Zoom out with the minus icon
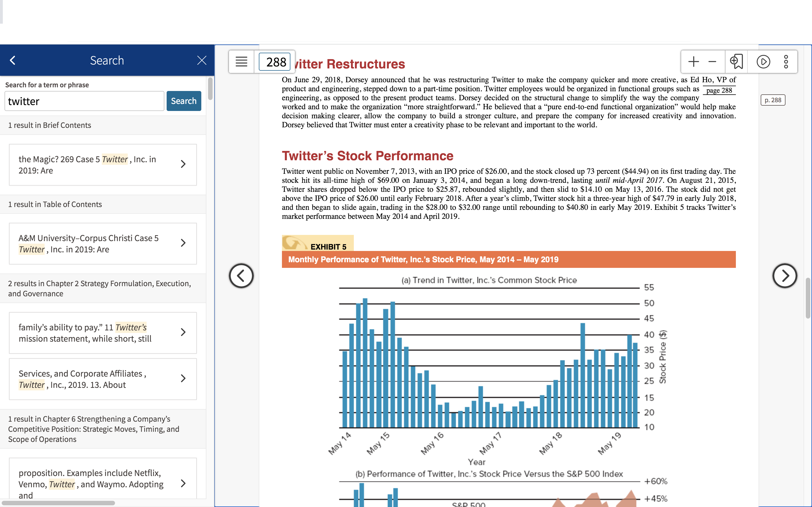 coord(712,62)
